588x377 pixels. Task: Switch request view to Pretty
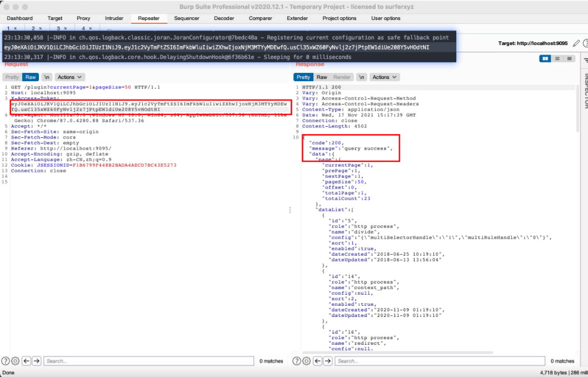click(12, 77)
